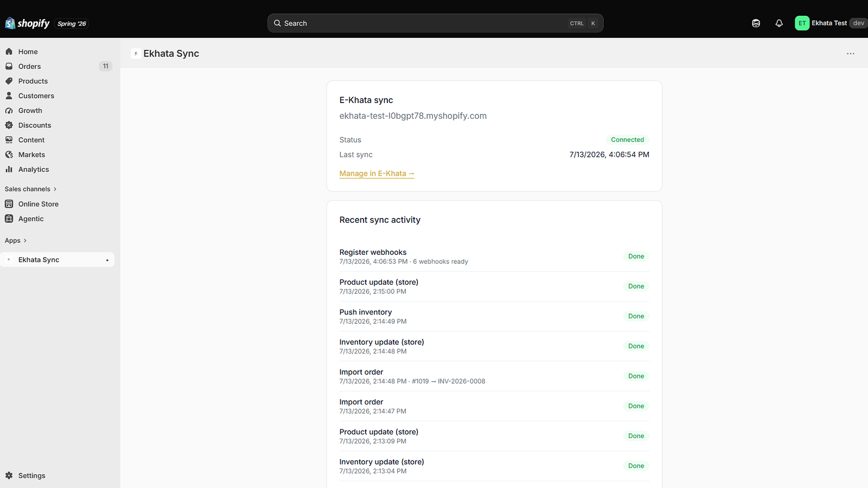Open Online Store channel
The height and width of the screenshot is (488, 868).
click(39, 204)
